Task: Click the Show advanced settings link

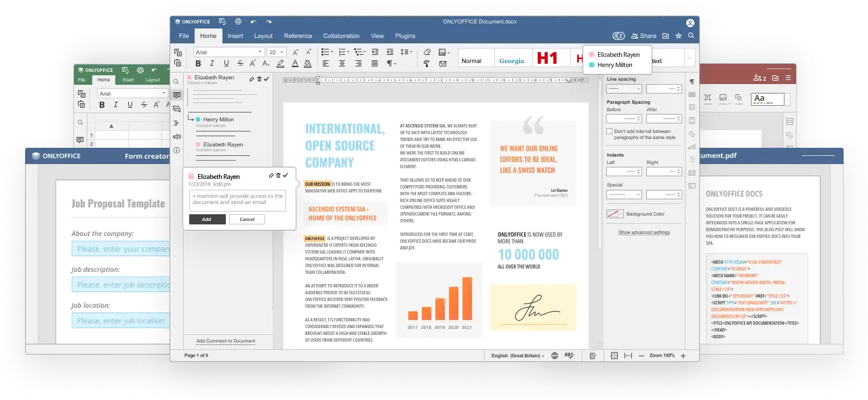Action: tap(644, 233)
